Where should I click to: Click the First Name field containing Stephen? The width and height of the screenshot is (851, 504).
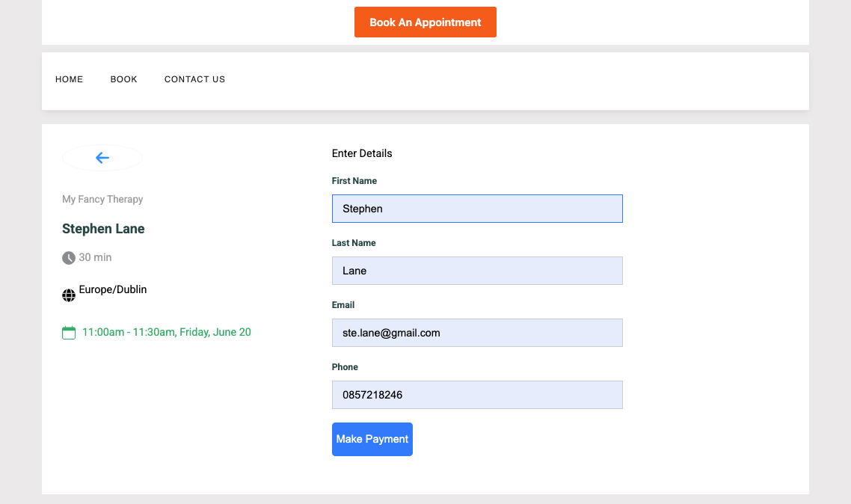pyautogui.click(x=477, y=209)
